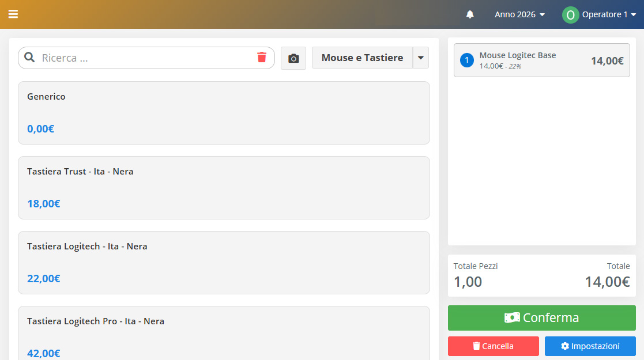The image size is (644, 360).
Task: Expand category list caret beside Mouse e Tastiere
Action: (420, 58)
